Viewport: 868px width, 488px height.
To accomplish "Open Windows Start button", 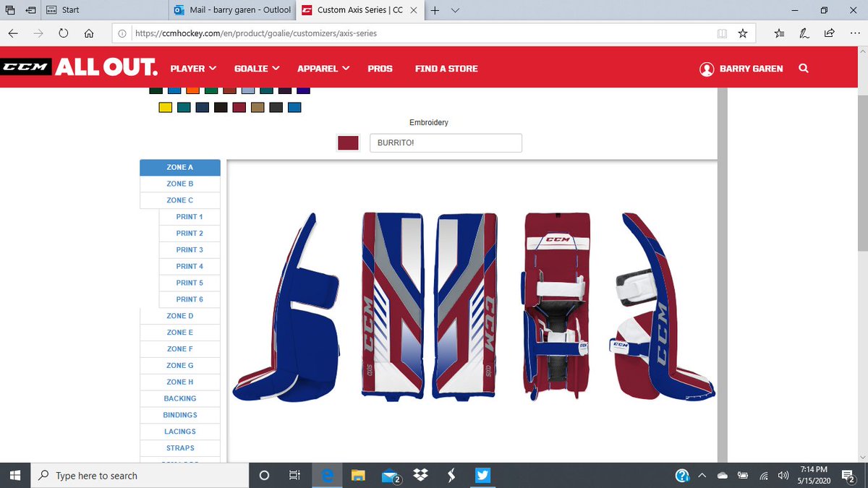I will click(15, 476).
